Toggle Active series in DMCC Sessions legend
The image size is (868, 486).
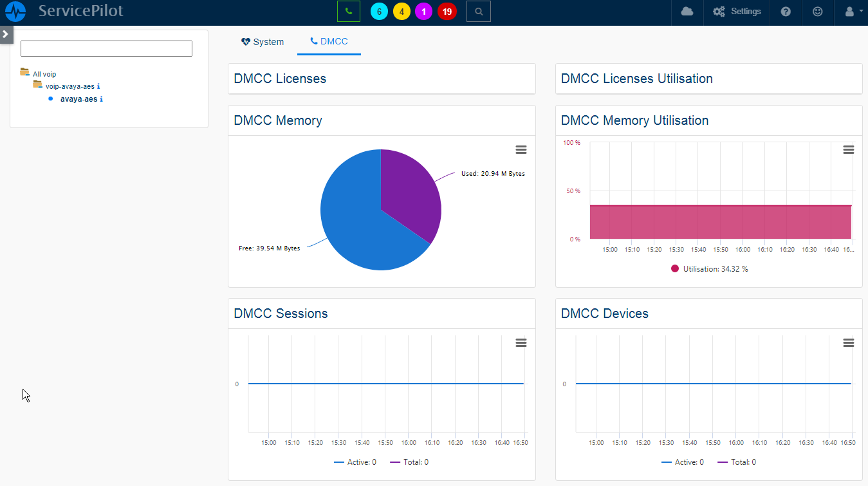355,462
